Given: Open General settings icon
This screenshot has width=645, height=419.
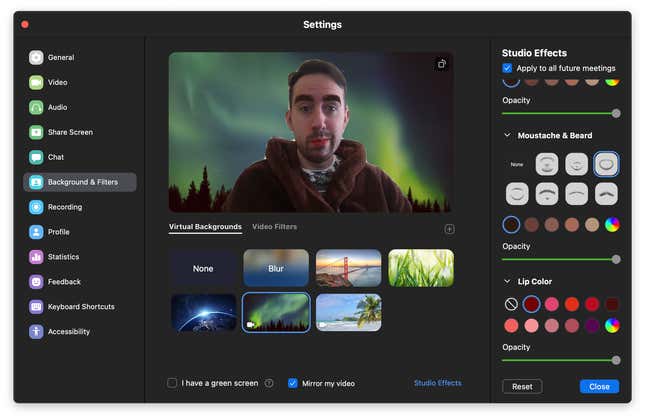Looking at the screenshot, I should click(x=36, y=57).
